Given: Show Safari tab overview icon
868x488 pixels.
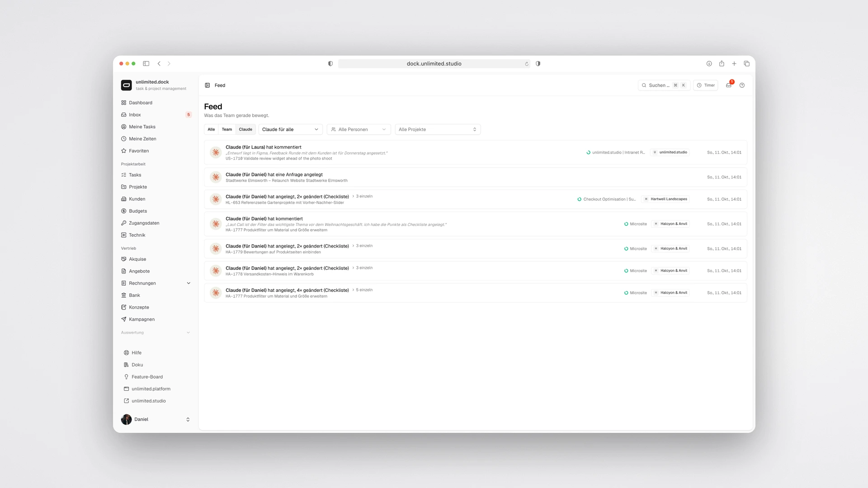Looking at the screenshot, I should (747, 64).
